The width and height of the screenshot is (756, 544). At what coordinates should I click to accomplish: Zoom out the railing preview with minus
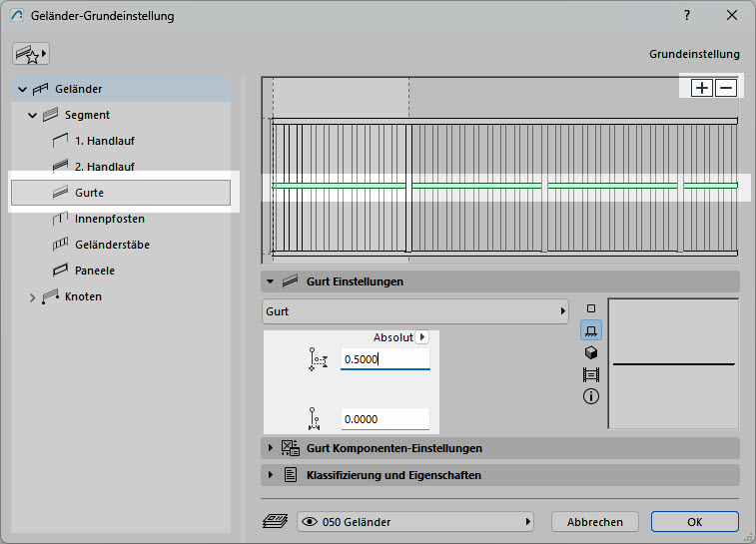(x=726, y=88)
